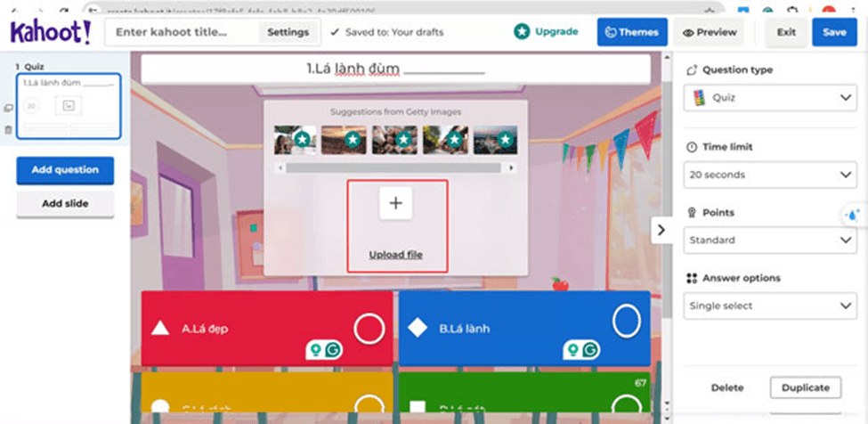Viewport: 868px width, 424px height.
Task: Click the Upgrade link
Action: tap(556, 31)
